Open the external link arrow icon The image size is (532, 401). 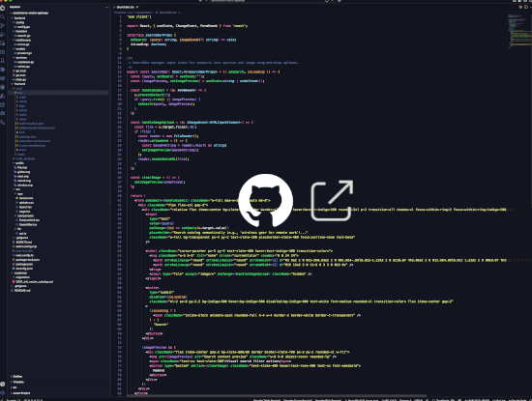click(332, 200)
